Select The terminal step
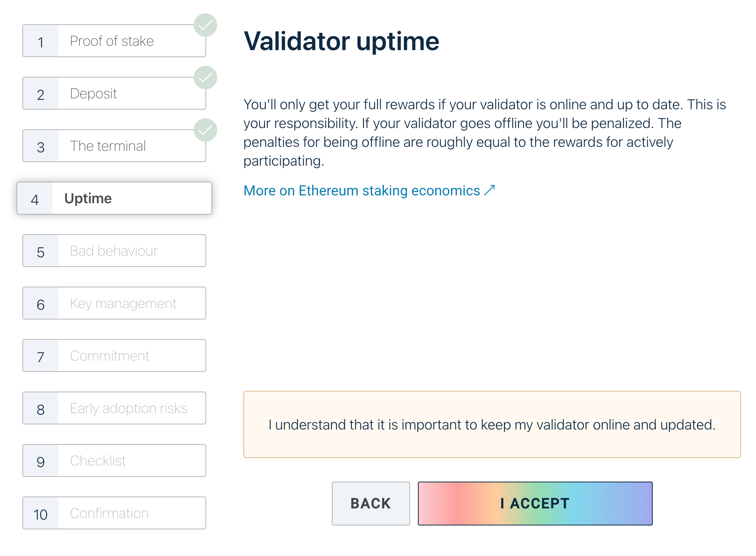 (114, 146)
